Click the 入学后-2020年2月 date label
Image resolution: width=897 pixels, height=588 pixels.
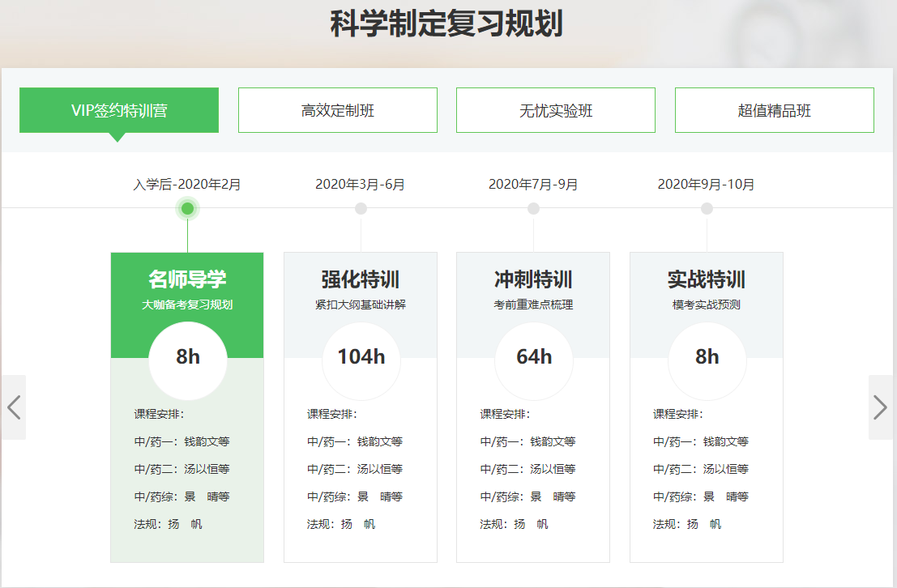(x=187, y=185)
